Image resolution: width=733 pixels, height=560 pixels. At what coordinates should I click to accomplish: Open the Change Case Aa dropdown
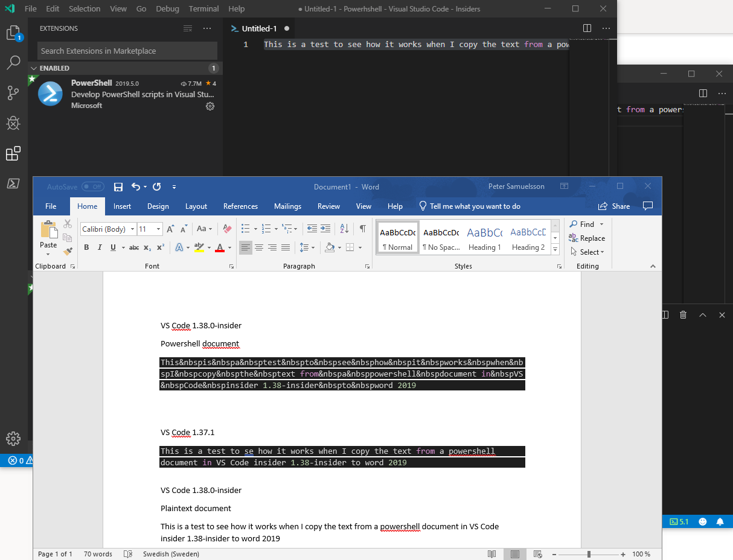coord(205,229)
